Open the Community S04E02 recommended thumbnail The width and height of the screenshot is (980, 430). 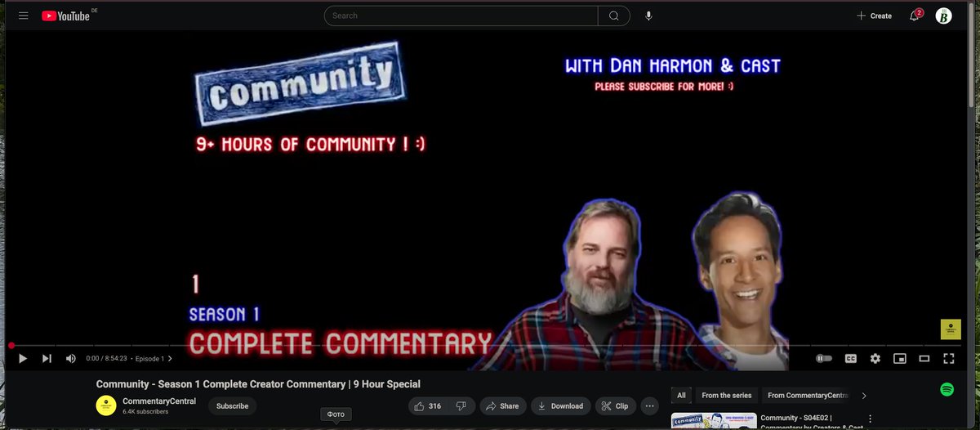pyautogui.click(x=712, y=420)
